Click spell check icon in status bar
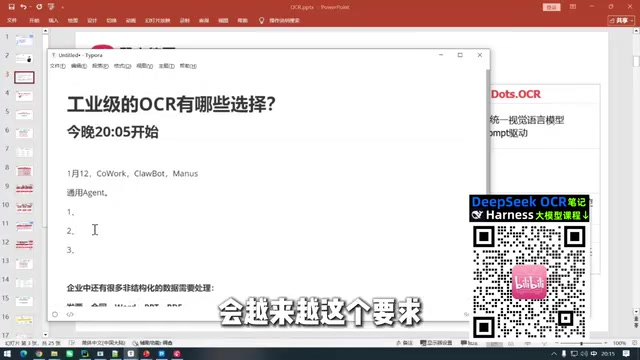Viewport: 640px width, 360px height. (x=72, y=343)
